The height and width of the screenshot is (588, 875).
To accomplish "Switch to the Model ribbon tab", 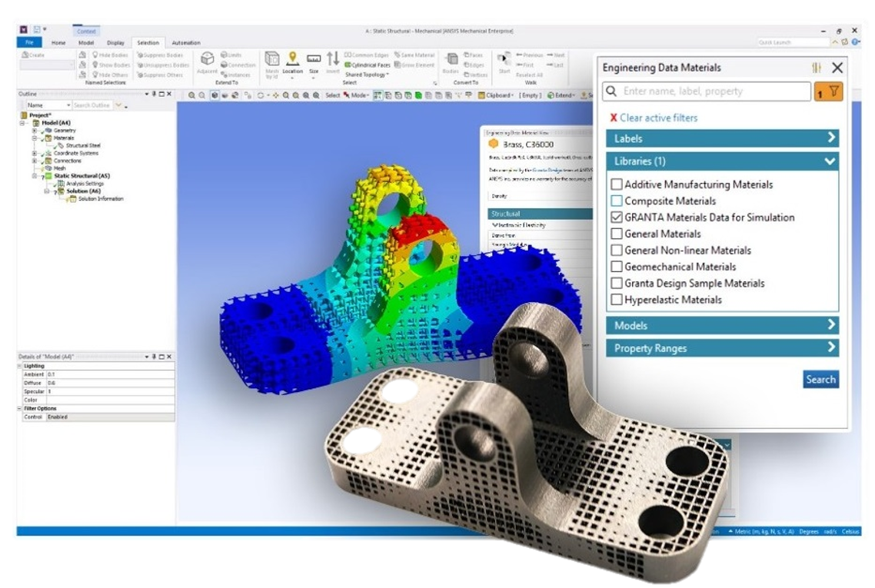I will tap(86, 43).
